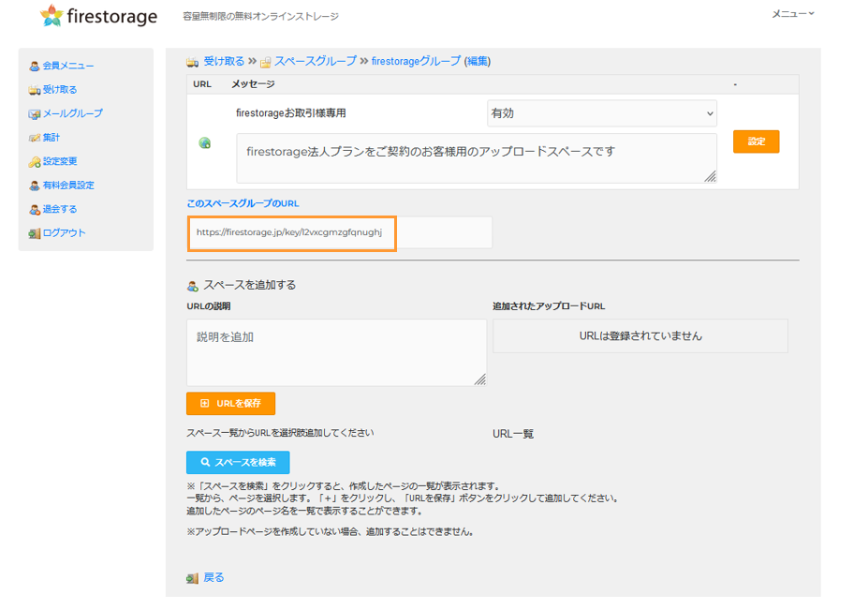Open 有料会員設定 sidebar link
Image resolution: width=868 pixels, height=610 pixels.
coord(68,185)
